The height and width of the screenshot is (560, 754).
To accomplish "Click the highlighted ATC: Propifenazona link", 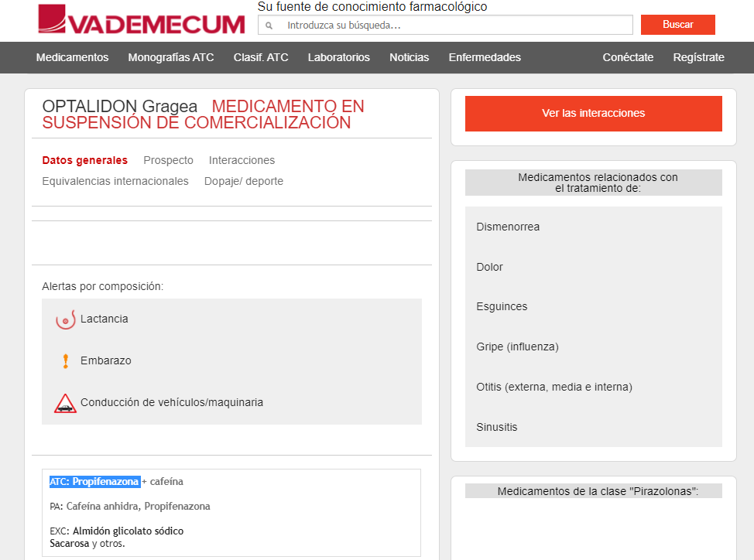I will 94,482.
